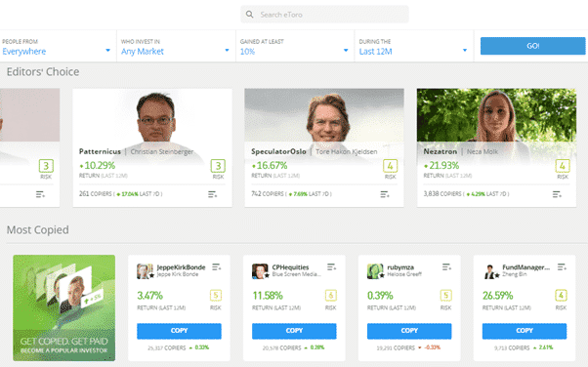Open Patternicus username link
Viewport: 588px width, 367px height.
coord(100,151)
